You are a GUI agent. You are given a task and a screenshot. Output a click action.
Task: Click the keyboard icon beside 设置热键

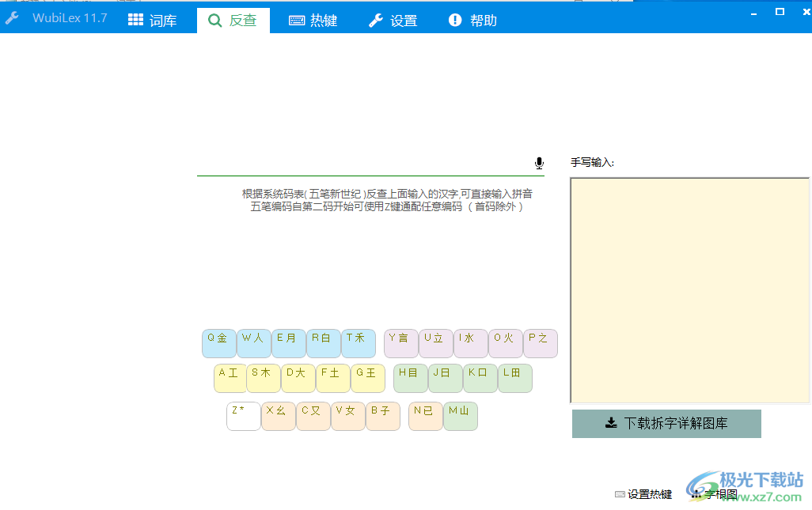coord(620,493)
